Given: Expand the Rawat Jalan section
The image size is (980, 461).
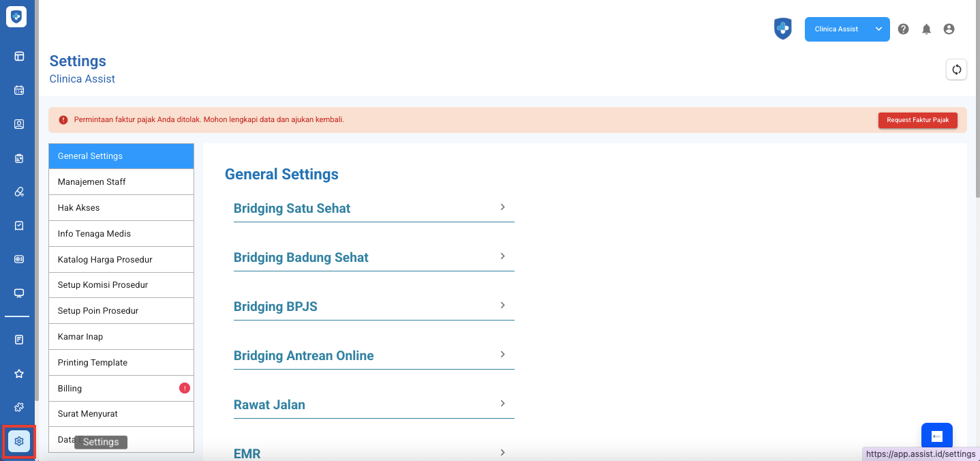Looking at the screenshot, I should pyautogui.click(x=373, y=404).
